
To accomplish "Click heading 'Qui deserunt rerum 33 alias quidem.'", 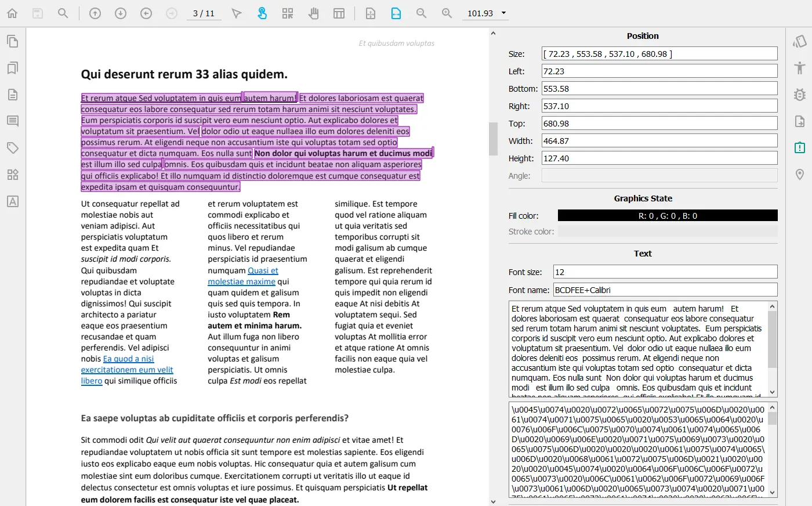I will point(184,74).
